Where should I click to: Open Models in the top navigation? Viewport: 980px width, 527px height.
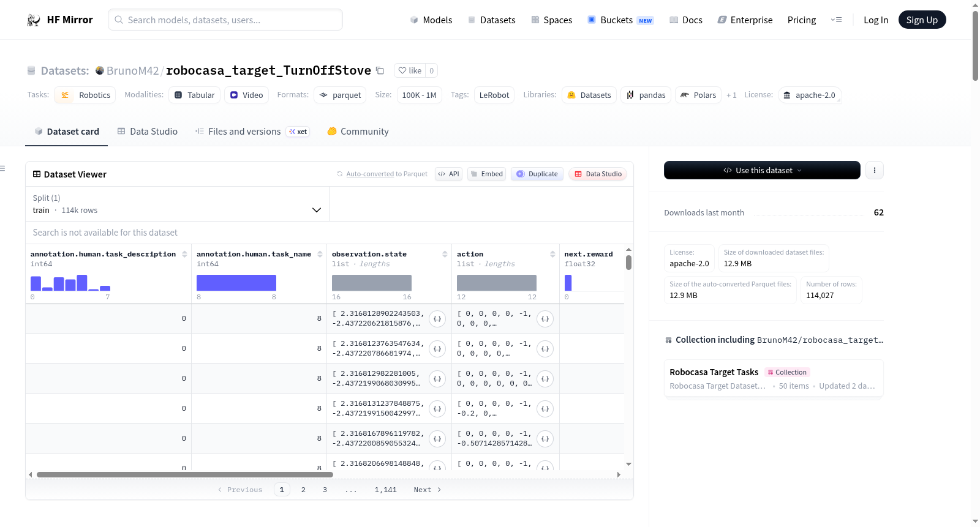point(431,20)
